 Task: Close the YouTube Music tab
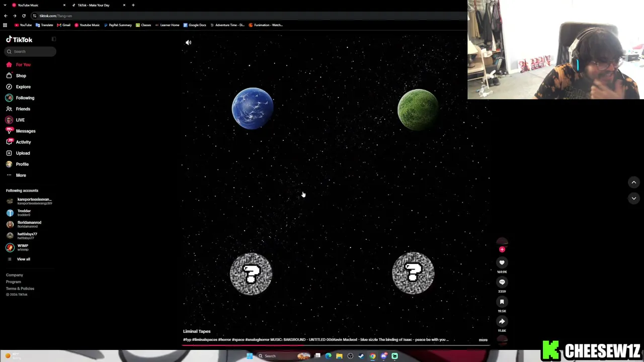coord(64,5)
